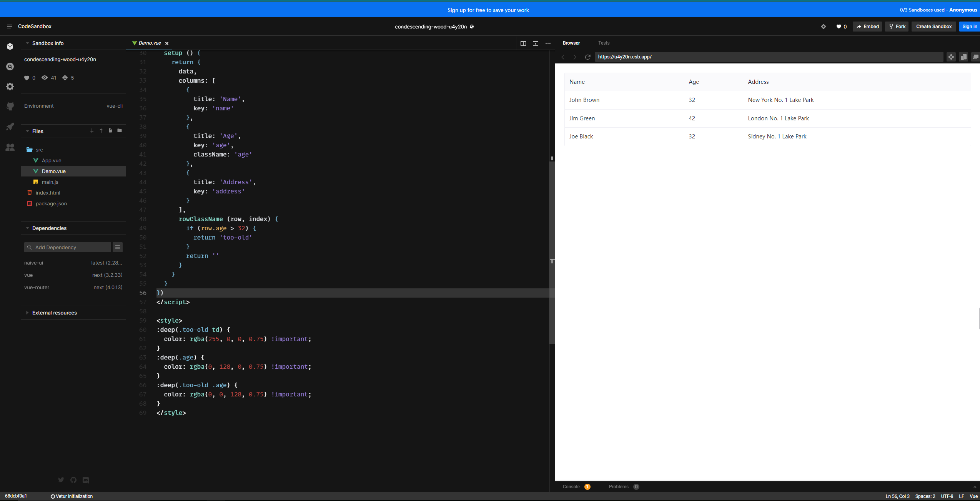This screenshot has height=501, width=980.
Task: Open preview in new window
Action: coord(975,57)
